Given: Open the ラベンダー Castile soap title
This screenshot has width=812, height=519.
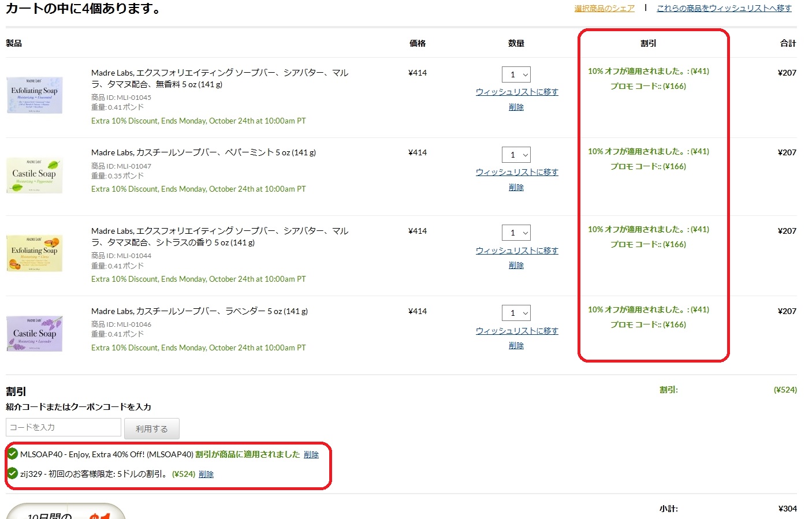Looking at the screenshot, I should [x=199, y=311].
